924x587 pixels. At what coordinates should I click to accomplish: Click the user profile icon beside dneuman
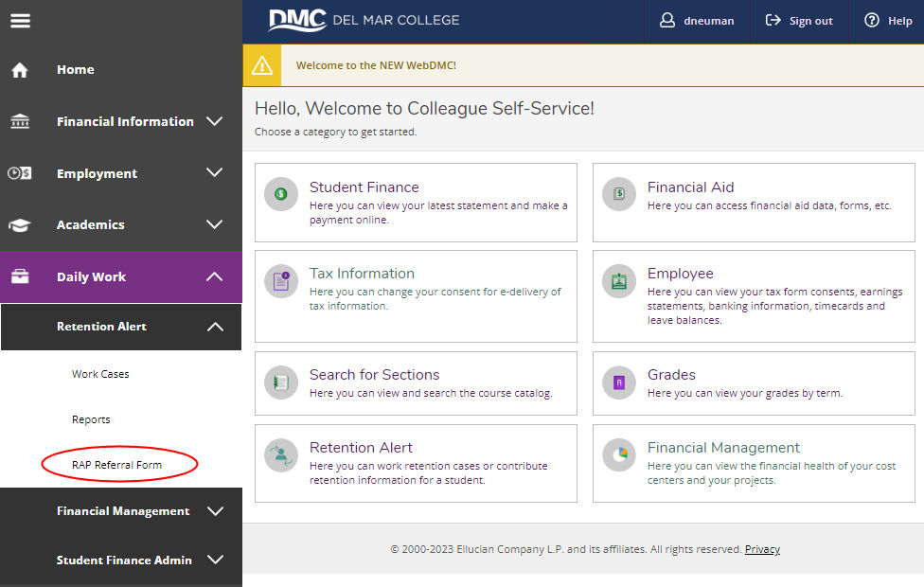(x=667, y=21)
